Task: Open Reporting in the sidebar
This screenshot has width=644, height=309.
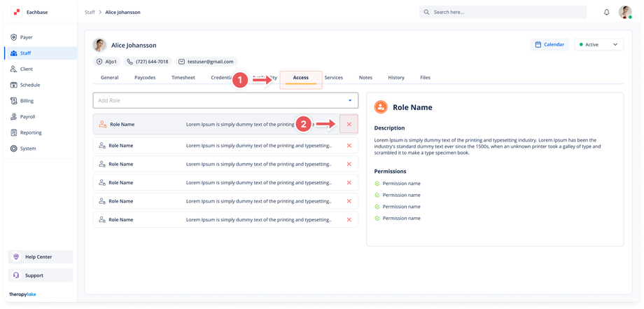Action: pyautogui.click(x=30, y=132)
